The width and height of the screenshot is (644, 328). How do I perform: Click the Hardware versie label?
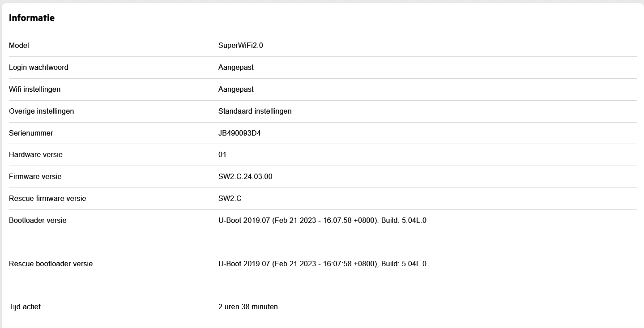(x=36, y=154)
